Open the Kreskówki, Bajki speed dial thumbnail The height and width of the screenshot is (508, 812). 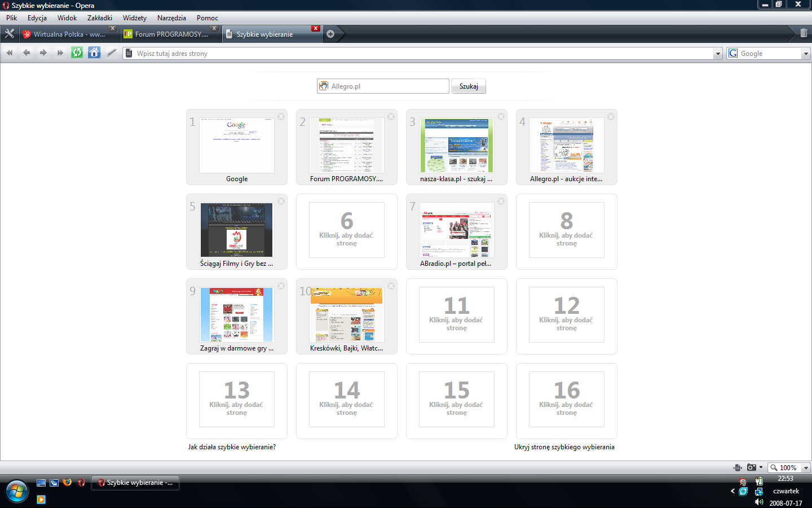pyautogui.click(x=347, y=315)
